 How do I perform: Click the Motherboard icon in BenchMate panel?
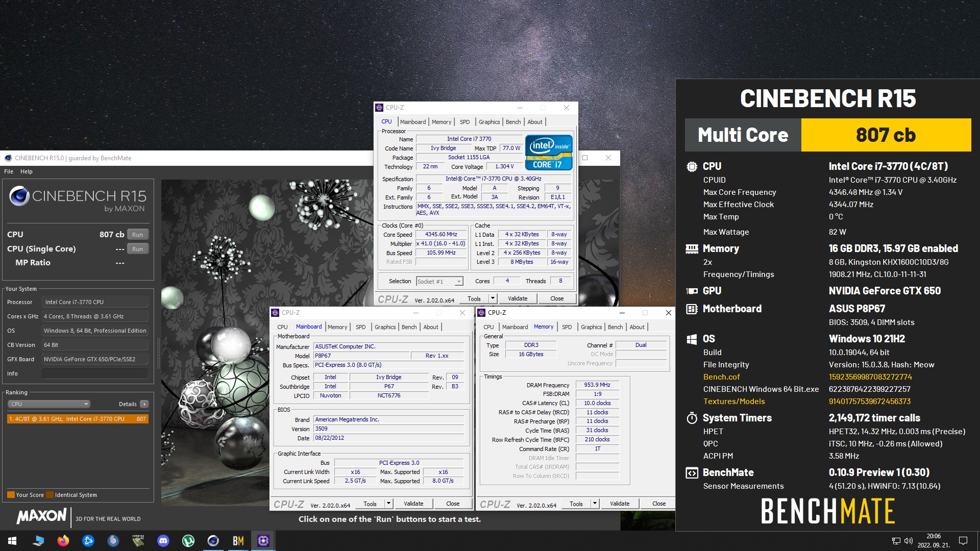coord(692,309)
